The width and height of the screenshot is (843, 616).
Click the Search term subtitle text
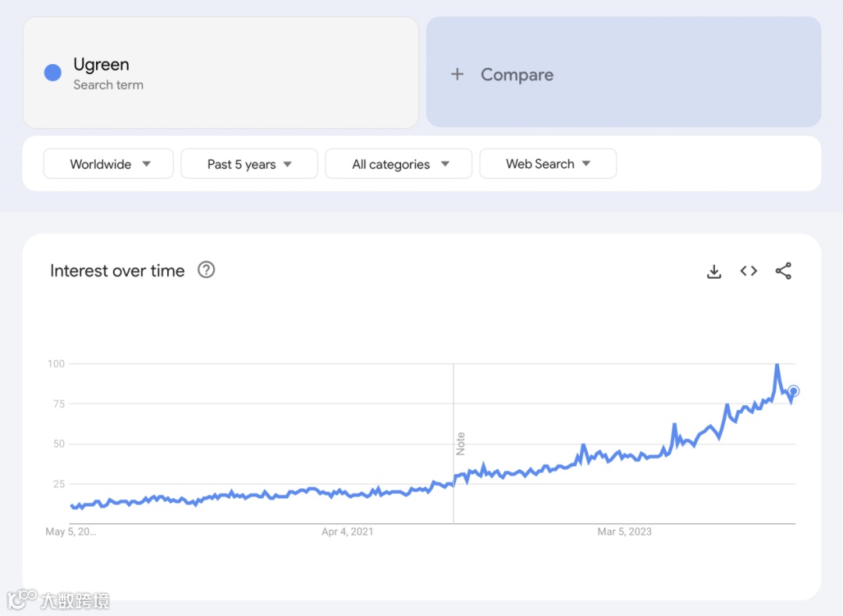click(108, 85)
